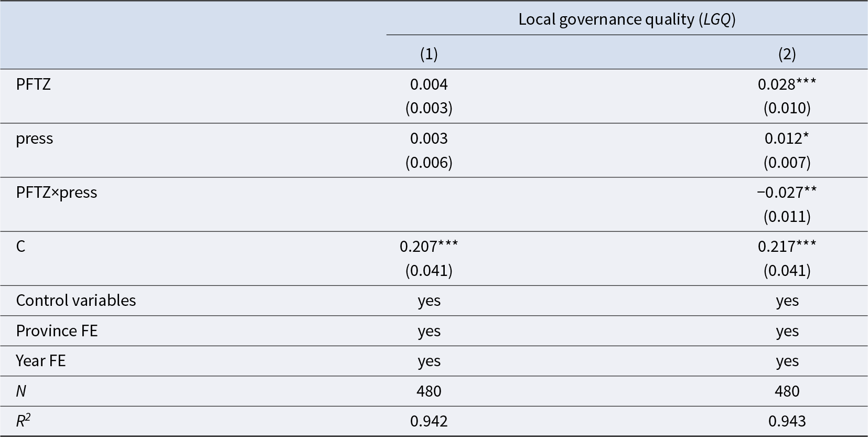868x437 pixels.
Task: Click the Control variables row label
Action: click(76, 300)
